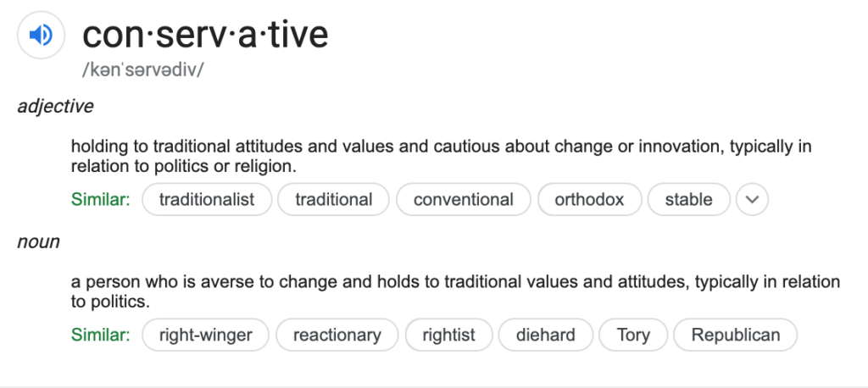The height and width of the screenshot is (388, 868).
Task: Choose the 'diehard' synonym chip
Action: pos(546,335)
